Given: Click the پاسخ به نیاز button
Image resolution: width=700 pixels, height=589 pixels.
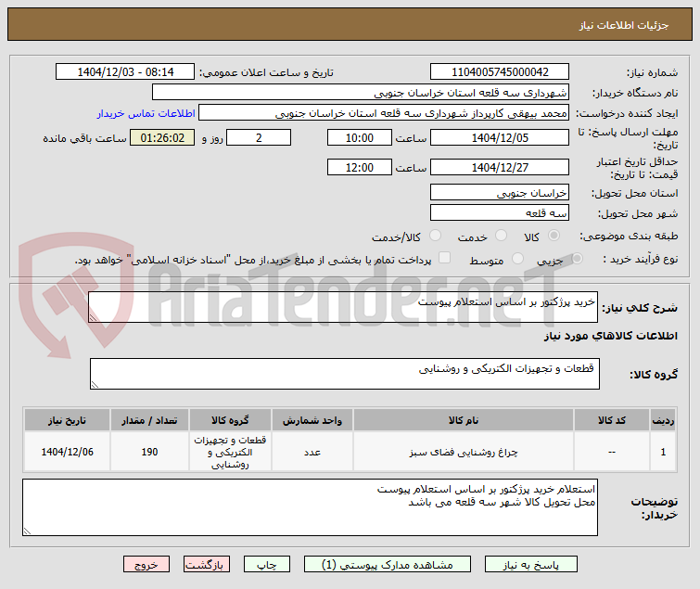Looking at the screenshot, I should pyautogui.click(x=531, y=565).
